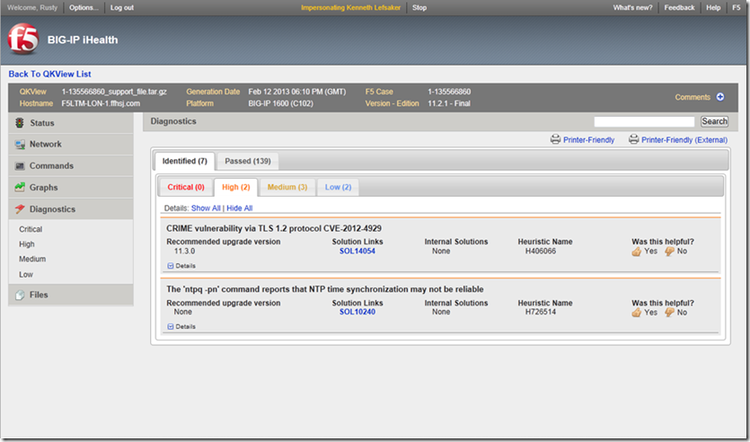Viewport: 750px width, 442px height.
Task: Open the Printer-Friendly link
Action: 589,140
